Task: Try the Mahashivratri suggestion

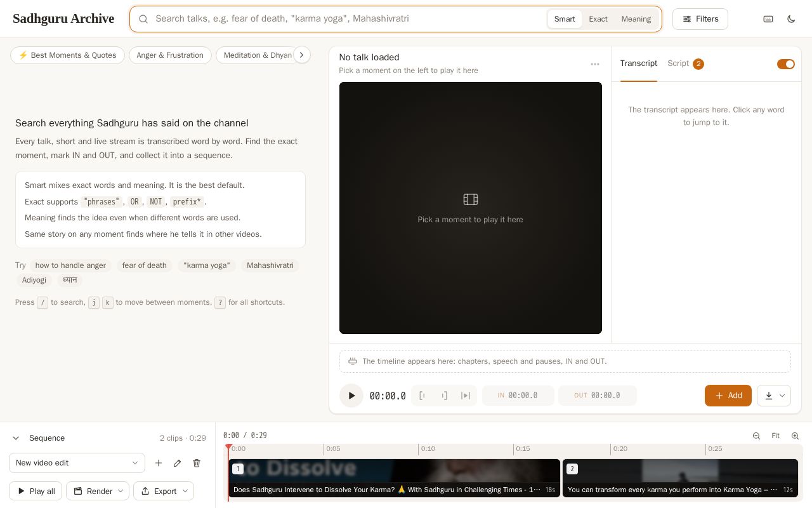Action: pyautogui.click(x=270, y=265)
